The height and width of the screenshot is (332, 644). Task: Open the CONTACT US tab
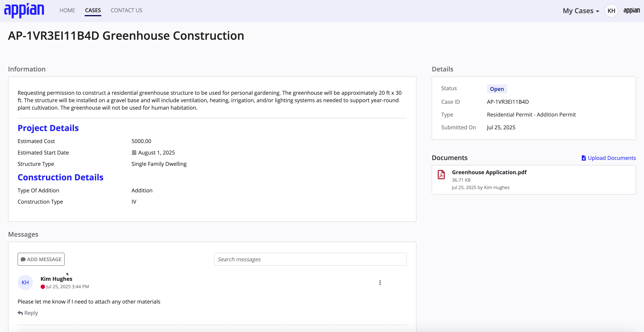127,10
